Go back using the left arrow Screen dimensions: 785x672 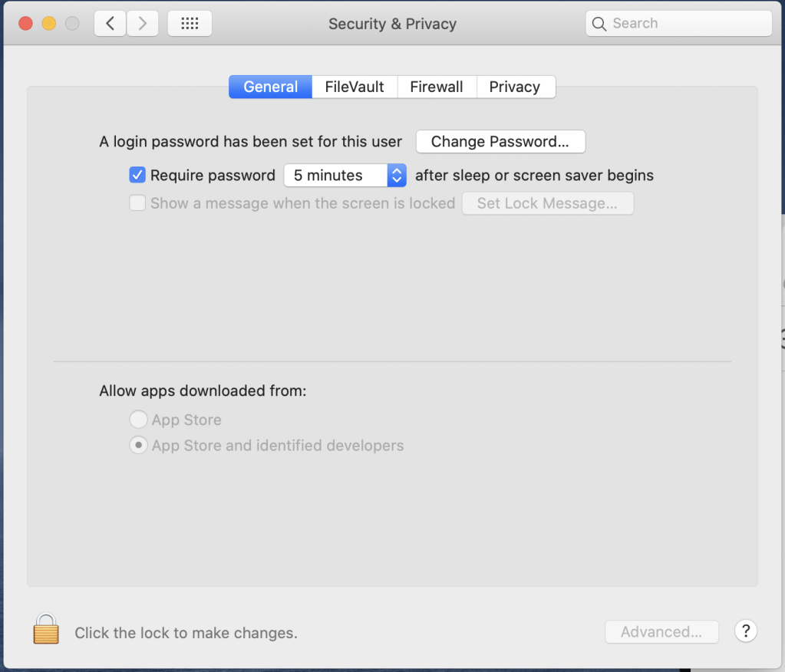point(110,24)
